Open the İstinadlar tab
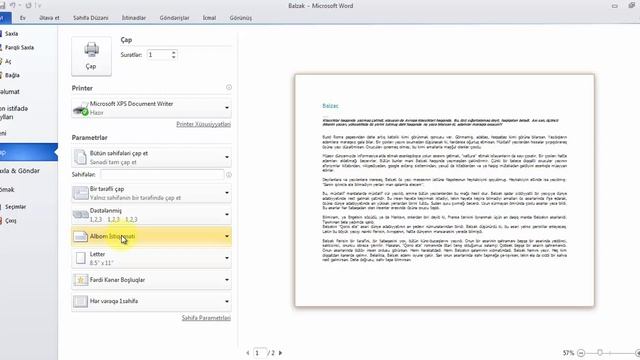This screenshot has height=360, width=640. pyautogui.click(x=134, y=18)
